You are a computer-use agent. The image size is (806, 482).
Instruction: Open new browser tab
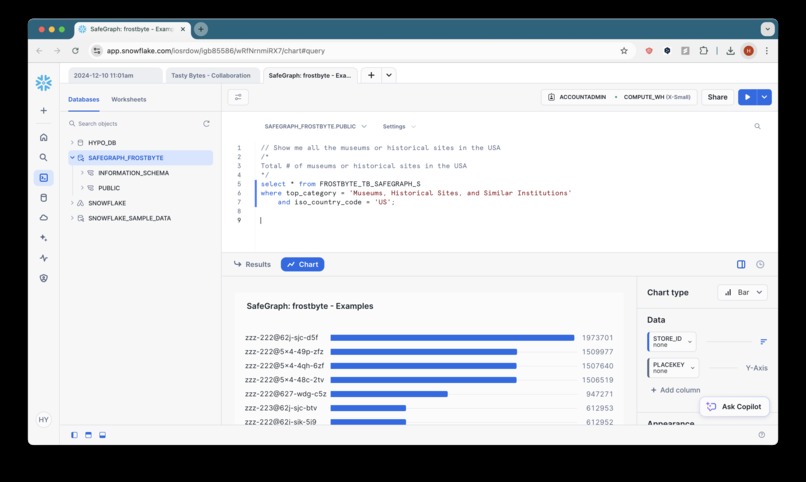coord(201,29)
